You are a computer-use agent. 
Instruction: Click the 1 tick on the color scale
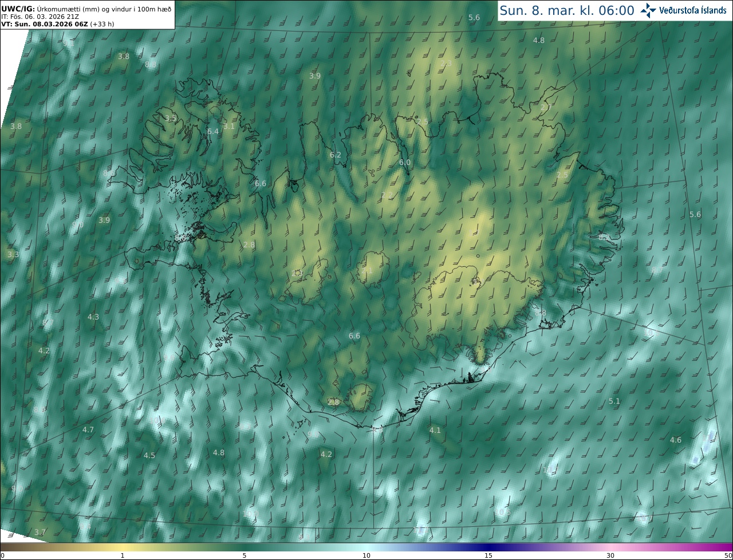(x=123, y=555)
